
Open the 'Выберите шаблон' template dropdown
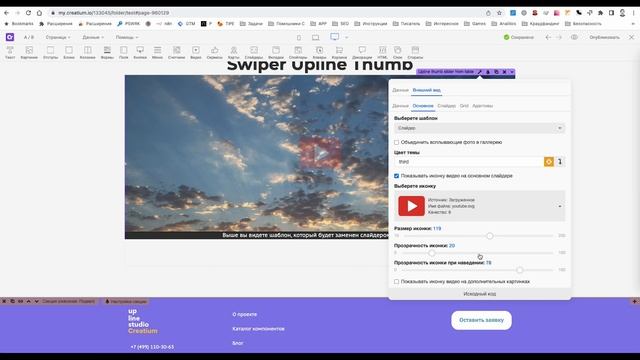click(480, 128)
